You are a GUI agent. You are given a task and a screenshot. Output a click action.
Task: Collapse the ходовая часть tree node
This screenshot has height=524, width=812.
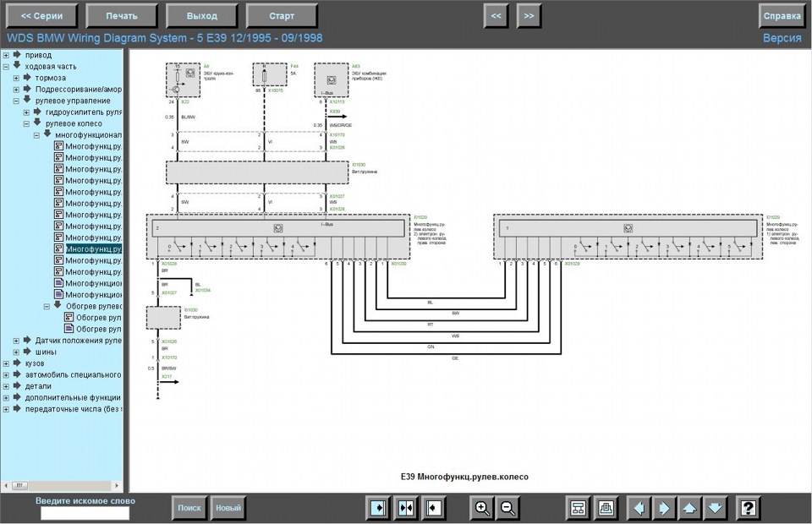[6, 66]
